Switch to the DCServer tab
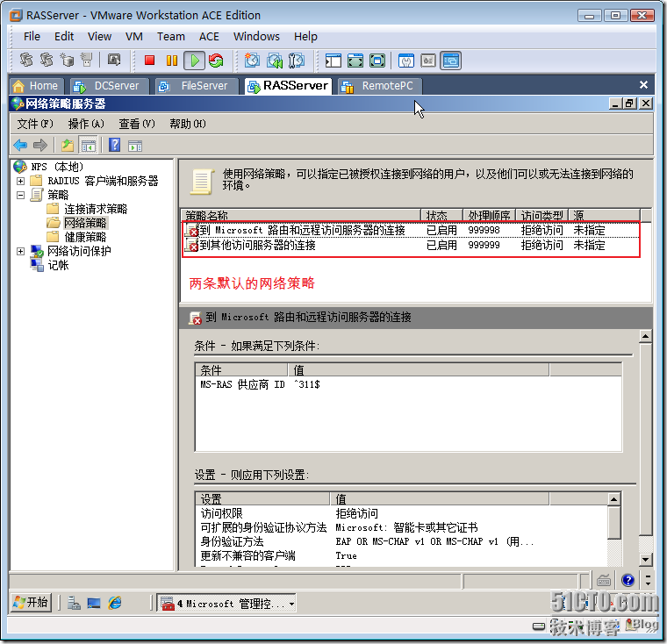 tap(110, 86)
